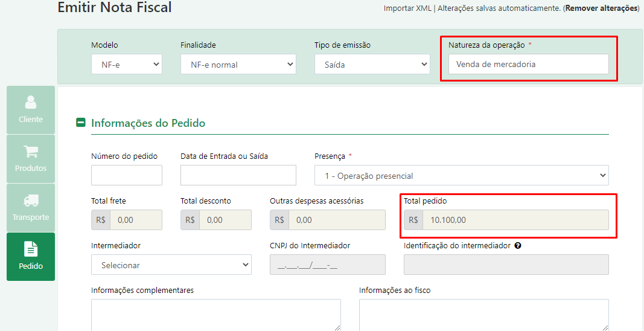Select the Pedido sidebar tab
This screenshot has width=644, height=331.
pyautogui.click(x=31, y=257)
